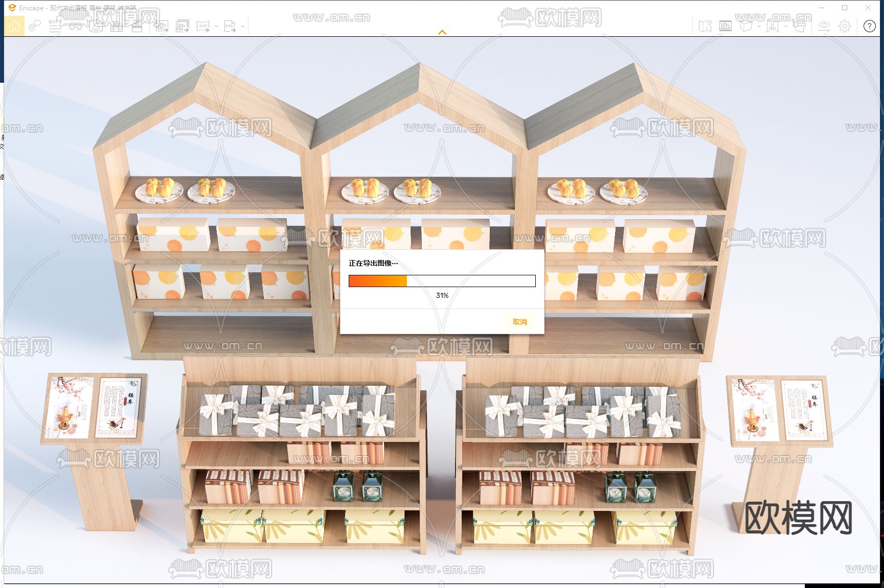Click the 31% progress text
The width and height of the screenshot is (884, 588).
[x=442, y=295]
